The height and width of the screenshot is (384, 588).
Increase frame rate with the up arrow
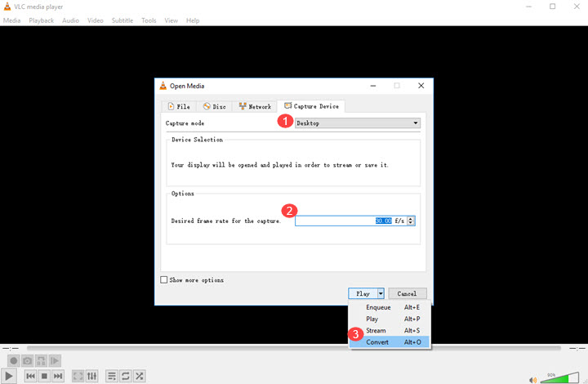pos(411,219)
